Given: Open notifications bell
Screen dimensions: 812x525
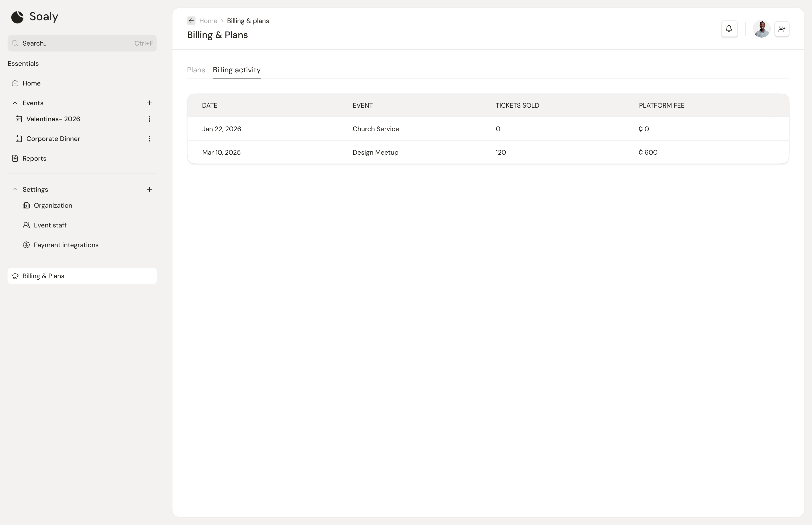Looking at the screenshot, I should [x=729, y=29].
